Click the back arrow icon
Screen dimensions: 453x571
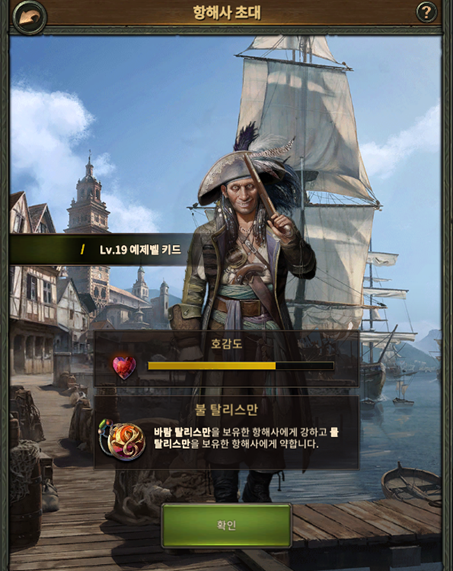pyautogui.click(x=29, y=16)
